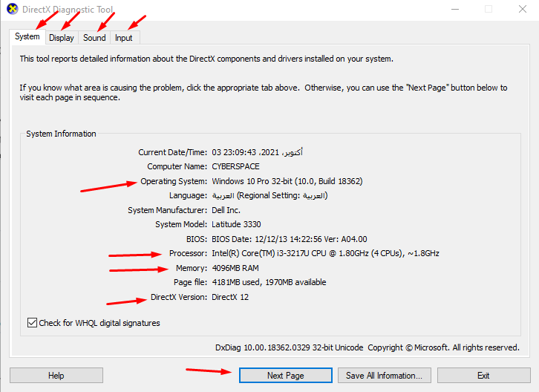Switch to the Input tab
539x392 pixels.
124,38
